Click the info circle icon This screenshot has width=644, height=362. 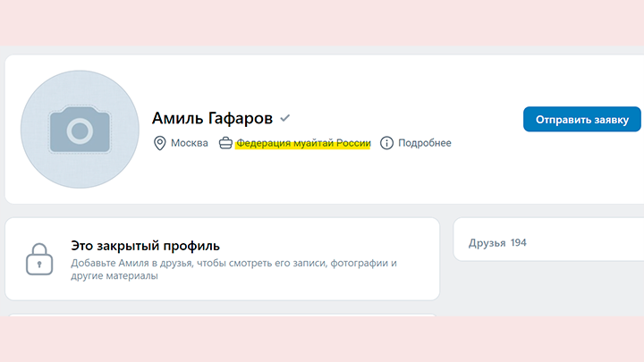pyautogui.click(x=387, y=143)
